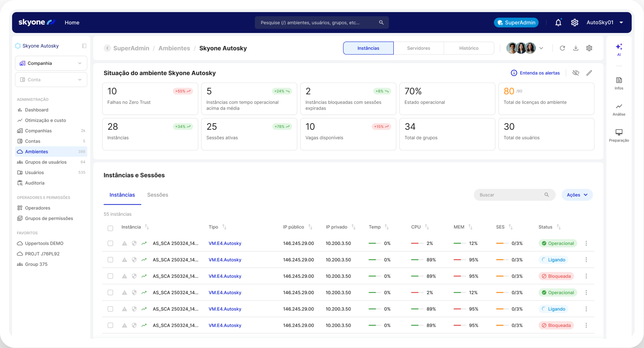
Task: Click the Buscar search field
Action: tap(509, 195)
